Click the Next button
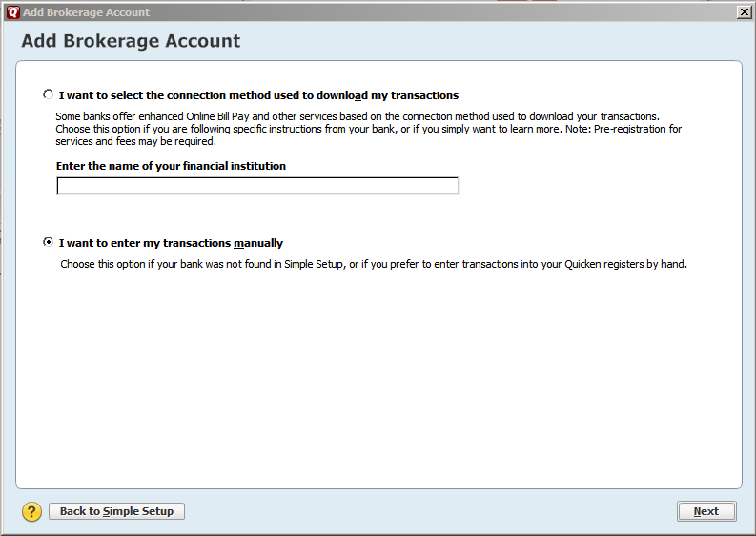The height and width of the screenshot is (536, 756). click(x=706, y=511)
